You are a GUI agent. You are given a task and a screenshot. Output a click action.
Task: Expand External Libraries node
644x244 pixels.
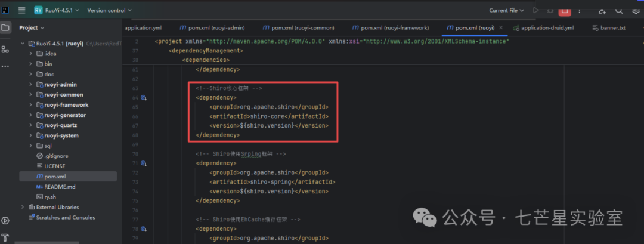[23, 207]
